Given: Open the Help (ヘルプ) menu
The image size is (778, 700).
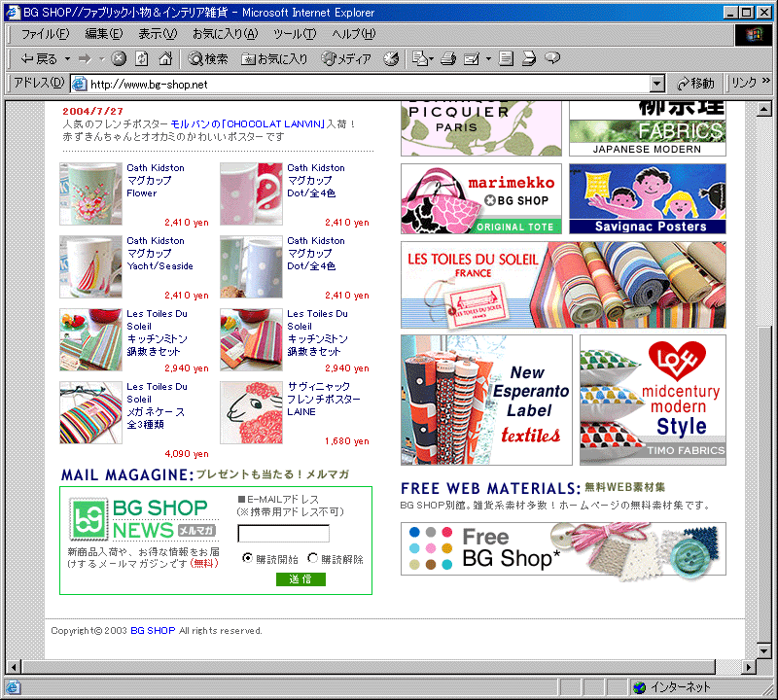Looking at the screenshot, I should coord(354,34).
